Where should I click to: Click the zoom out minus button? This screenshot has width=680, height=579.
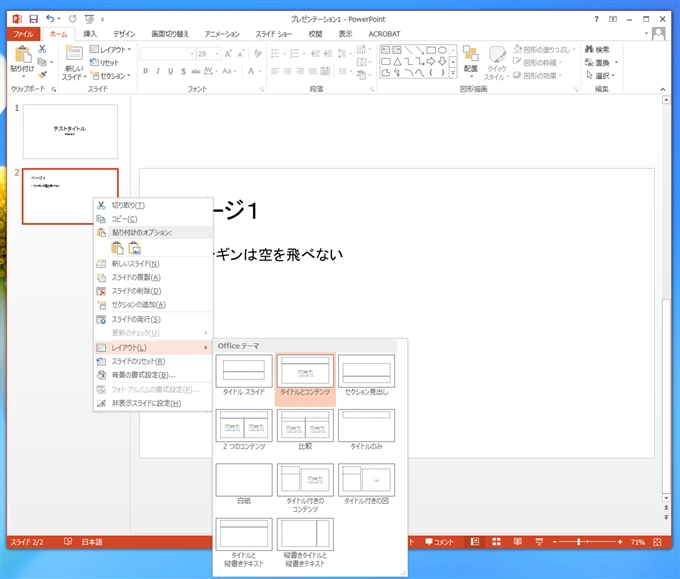pyautogui.click(x=555, y=542)
